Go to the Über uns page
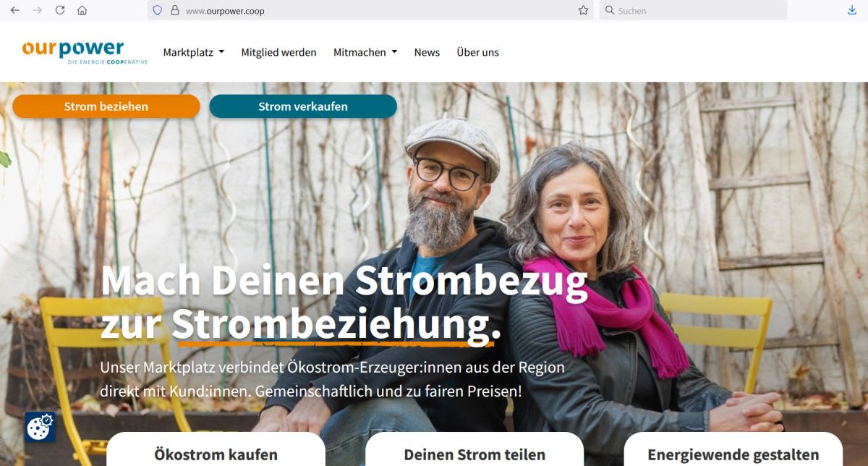Viewport: 868px width, 466px height. (x=477, y=52)
